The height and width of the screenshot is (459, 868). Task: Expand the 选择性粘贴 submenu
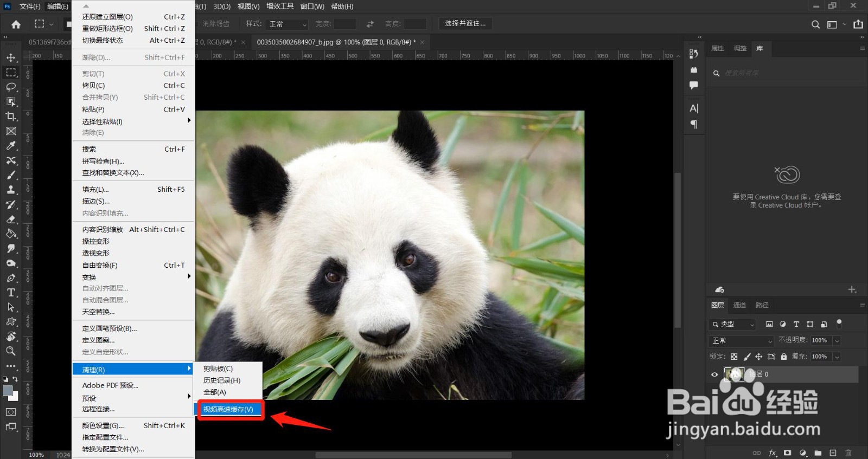pyautogui.click(x=133, y=121)
